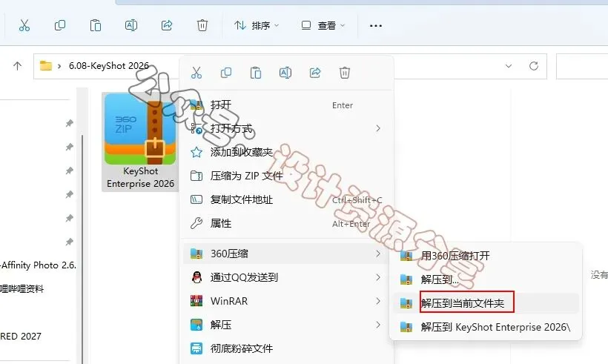
Task: Choose 彻底粉碎文件 entry
Action: pyautogui.click(x=287, y=348)
